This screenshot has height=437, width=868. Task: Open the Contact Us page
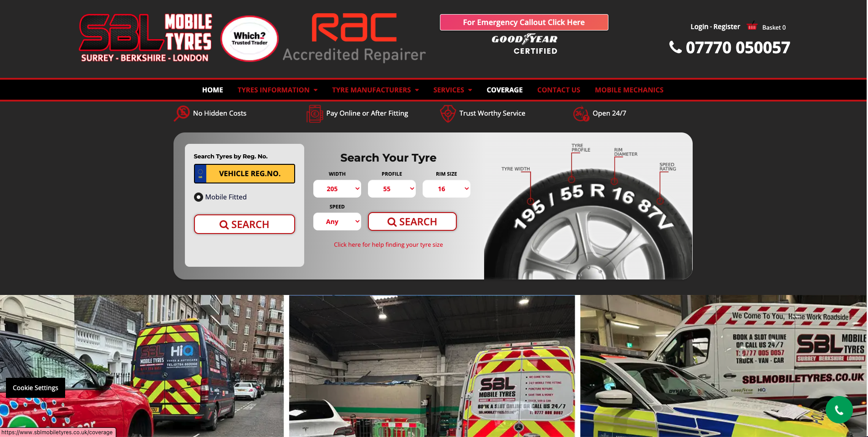click(x=559, y=90)
